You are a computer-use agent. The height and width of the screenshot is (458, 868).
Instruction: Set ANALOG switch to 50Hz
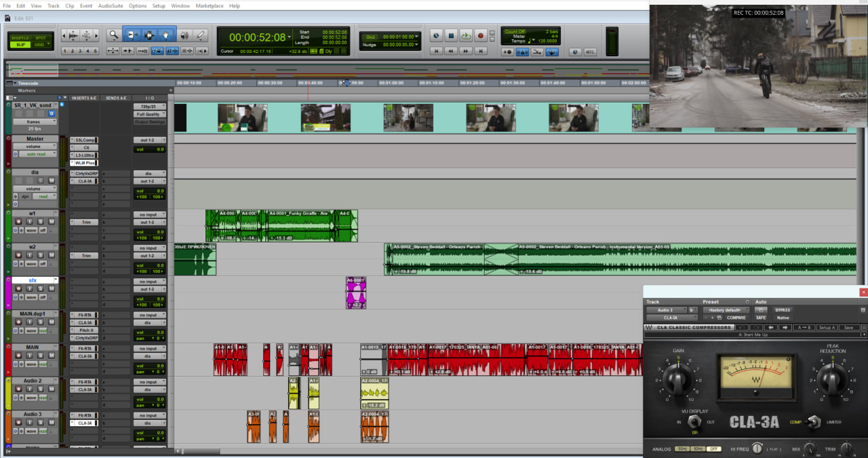coord(682,449)
